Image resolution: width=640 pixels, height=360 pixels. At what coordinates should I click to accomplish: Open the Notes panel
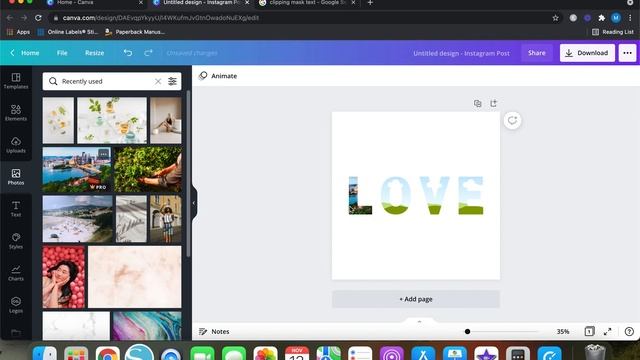214,331
